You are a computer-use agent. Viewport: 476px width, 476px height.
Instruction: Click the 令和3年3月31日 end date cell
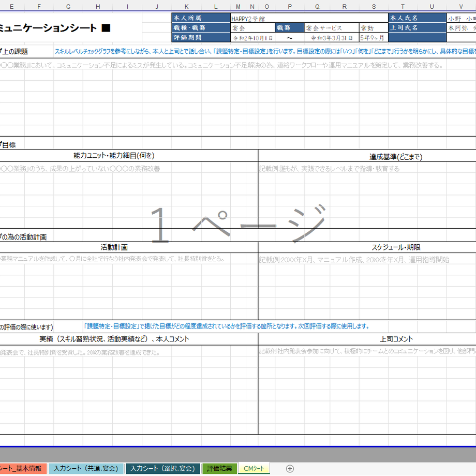[x=332, y=38]
